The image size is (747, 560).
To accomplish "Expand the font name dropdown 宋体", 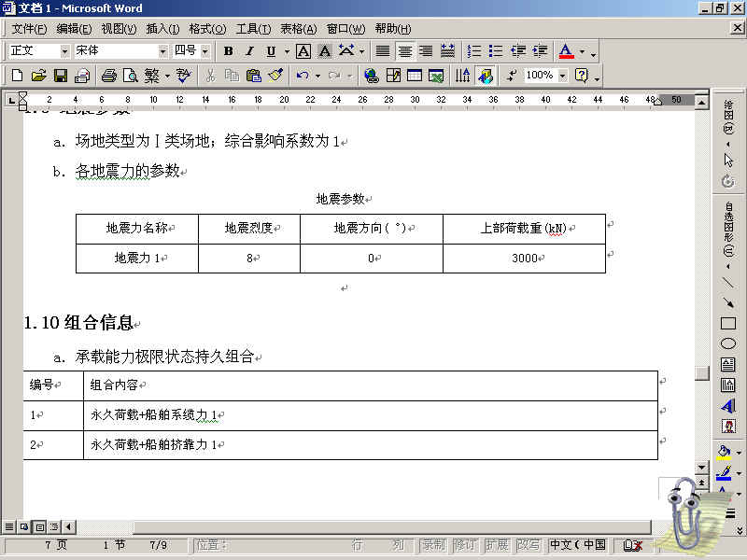I will point(162,51).
